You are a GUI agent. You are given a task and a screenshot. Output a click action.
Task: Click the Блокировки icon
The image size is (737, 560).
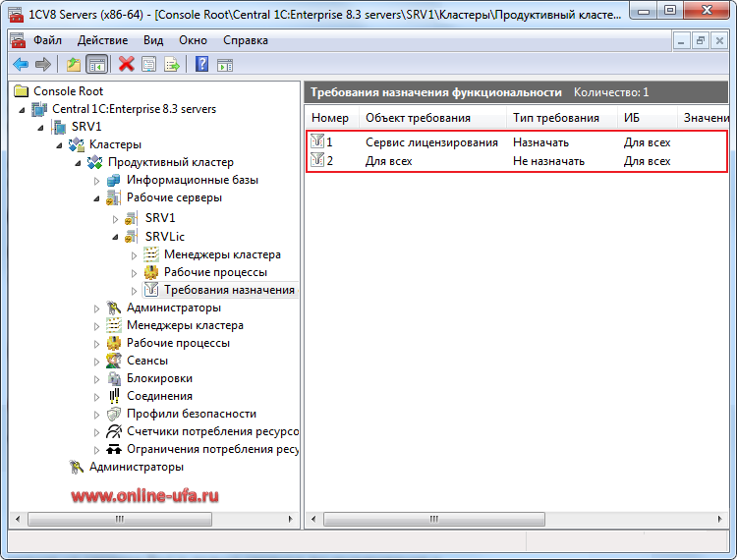[x=113, y=378]
